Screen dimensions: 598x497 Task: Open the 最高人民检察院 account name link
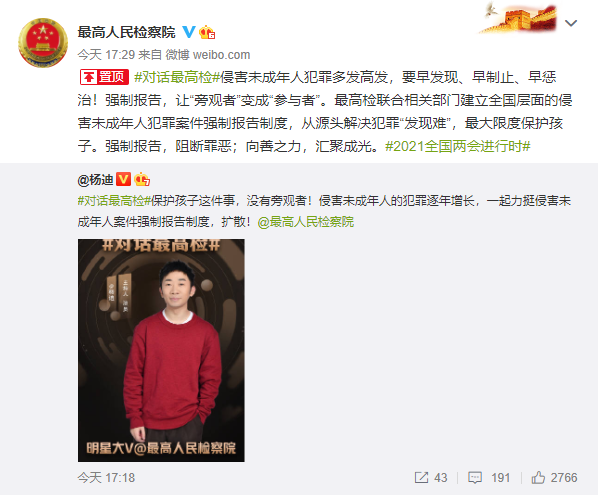tap(126, 32)
